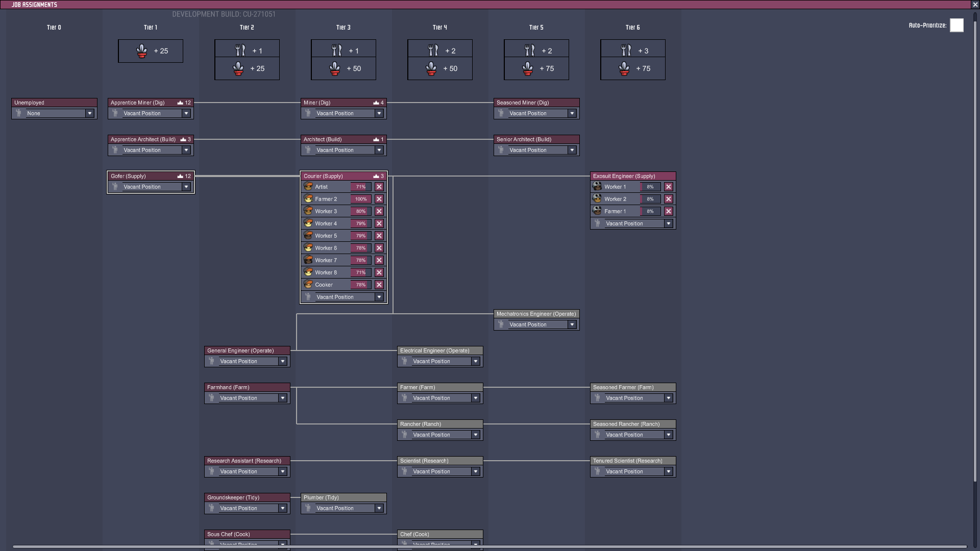Unassign Worker 1 from Exosuit Engineer

(669, 187)
